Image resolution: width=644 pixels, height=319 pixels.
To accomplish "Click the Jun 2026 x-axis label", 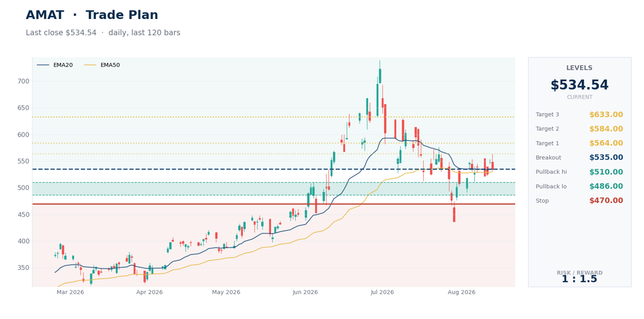I will coord(305,292).
